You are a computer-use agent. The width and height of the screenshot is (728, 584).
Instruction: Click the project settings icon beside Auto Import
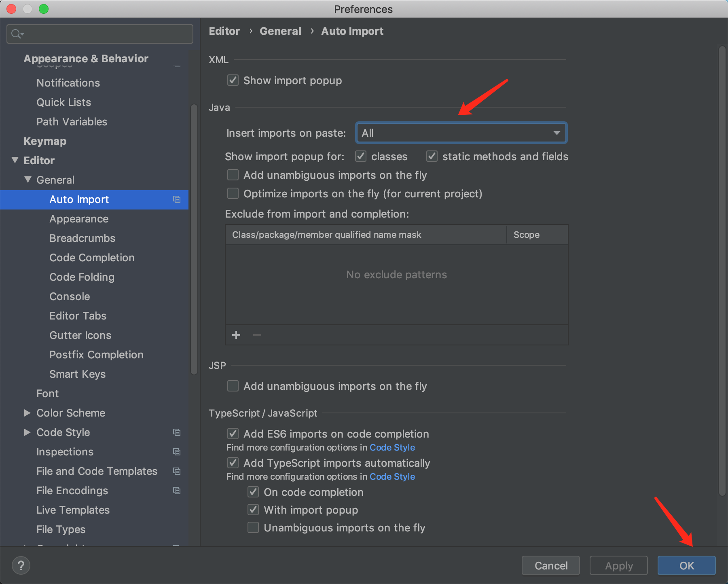pyautogui.click(x=177, y=199)
